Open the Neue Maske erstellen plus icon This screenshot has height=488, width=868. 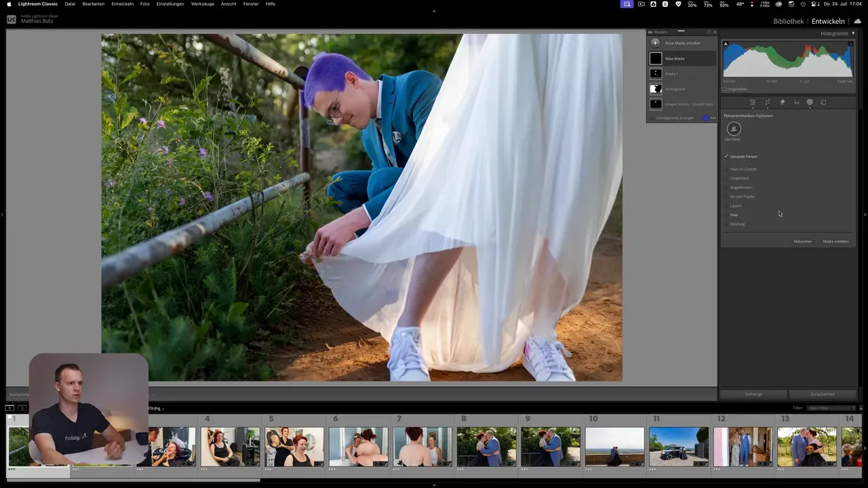click(655, 43)
